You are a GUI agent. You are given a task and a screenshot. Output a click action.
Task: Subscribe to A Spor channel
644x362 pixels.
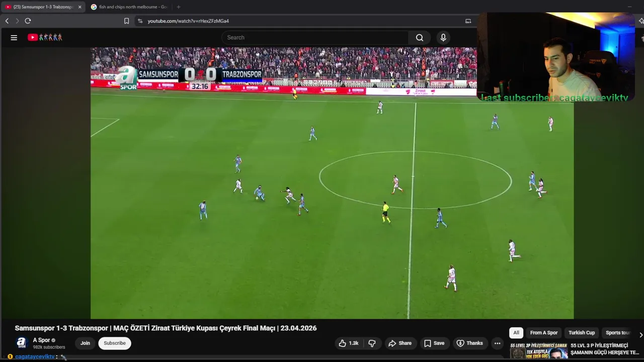(115, 343)
